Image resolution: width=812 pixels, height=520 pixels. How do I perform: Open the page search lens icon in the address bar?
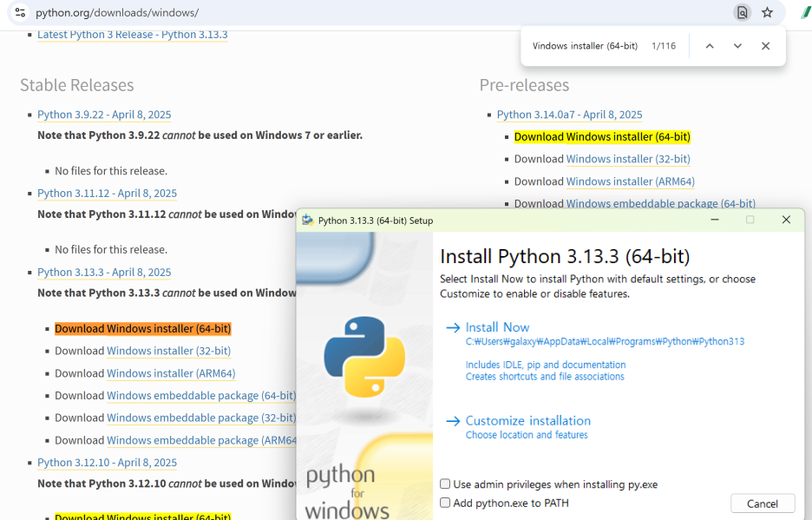[x=742, y=12]
